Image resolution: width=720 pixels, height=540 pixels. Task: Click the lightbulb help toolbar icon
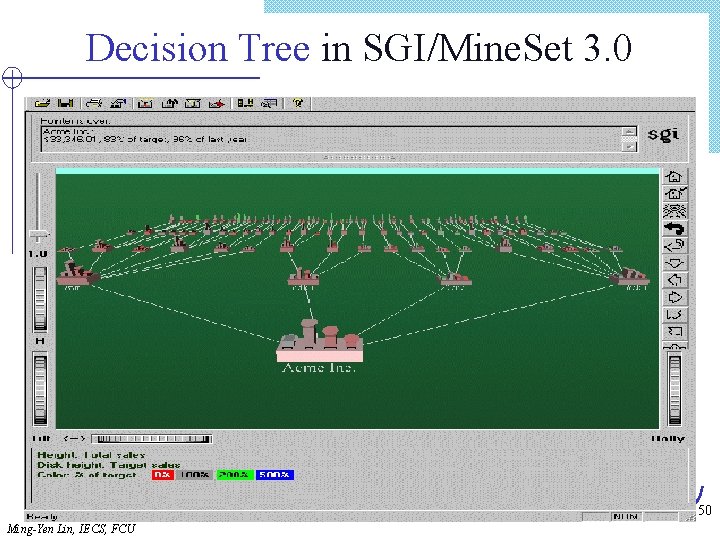coord(298,103)
